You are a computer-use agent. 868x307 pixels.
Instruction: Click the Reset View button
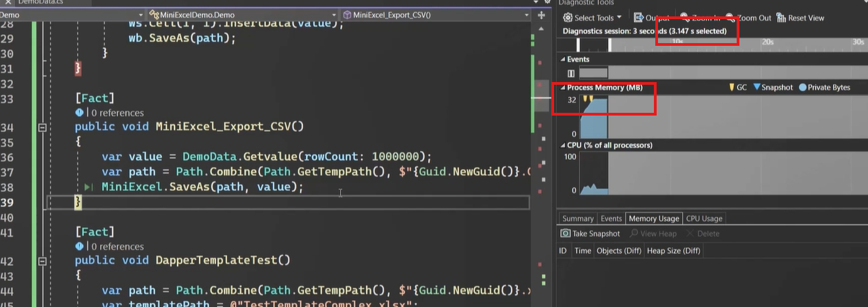point(800,18)
